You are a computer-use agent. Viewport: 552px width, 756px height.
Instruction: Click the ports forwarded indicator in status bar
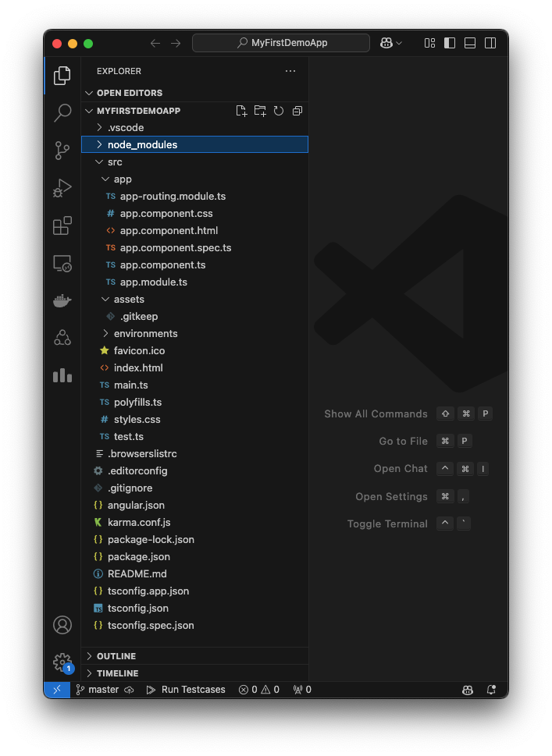click(302, 690)
